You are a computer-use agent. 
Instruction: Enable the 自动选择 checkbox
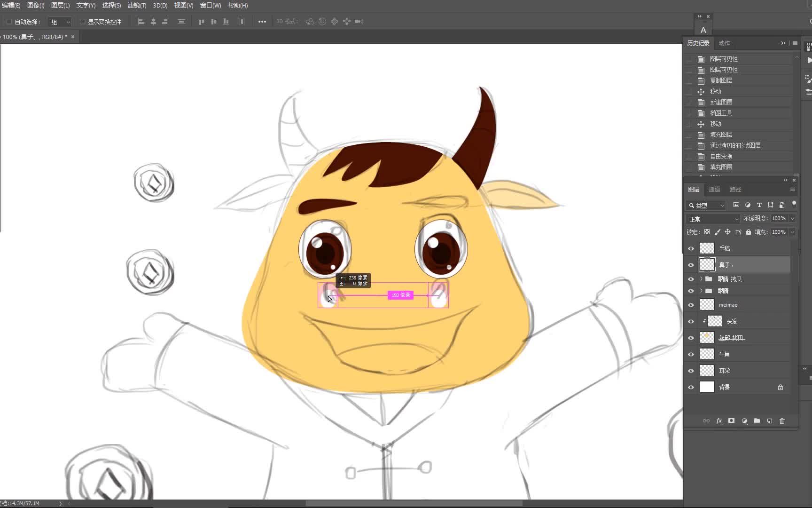coord(9,22)
